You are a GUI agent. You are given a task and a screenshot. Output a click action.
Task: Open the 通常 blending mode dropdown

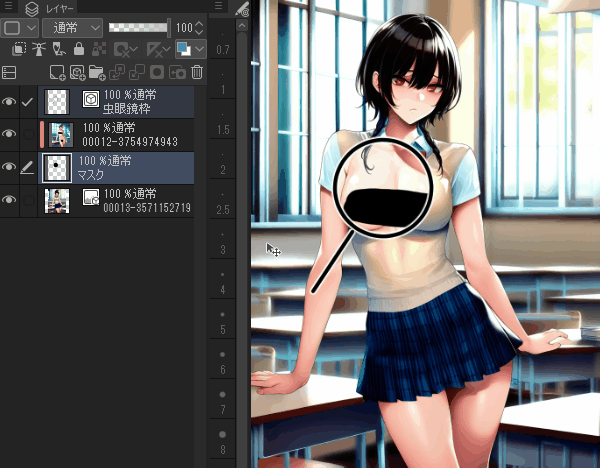pos(72,28)
